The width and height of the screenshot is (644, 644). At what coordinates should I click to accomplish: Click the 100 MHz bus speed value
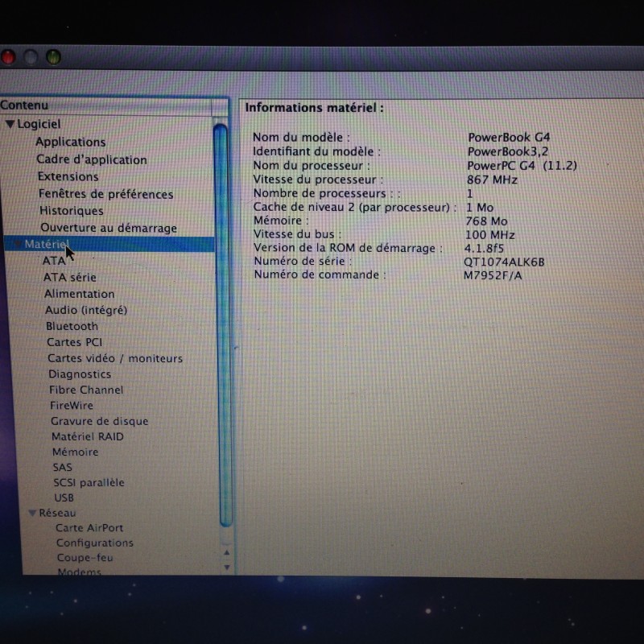coord(490,235)
